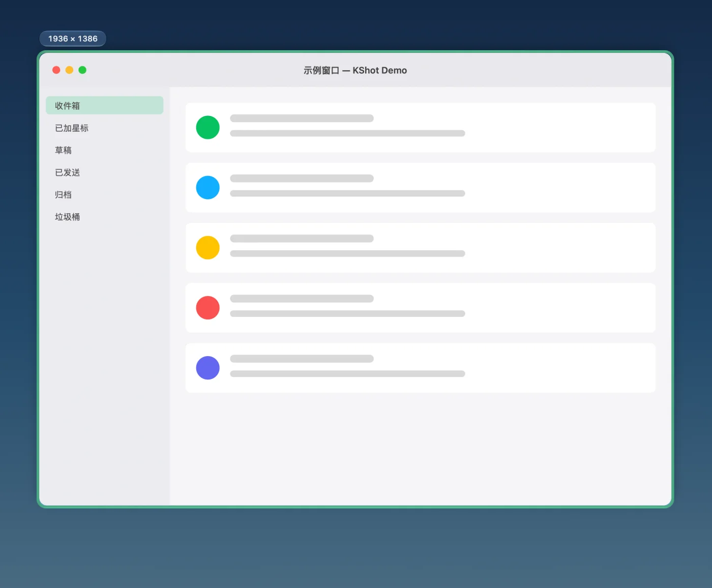
Task: Click the purple avatar circle
Action: pos(207,368)
